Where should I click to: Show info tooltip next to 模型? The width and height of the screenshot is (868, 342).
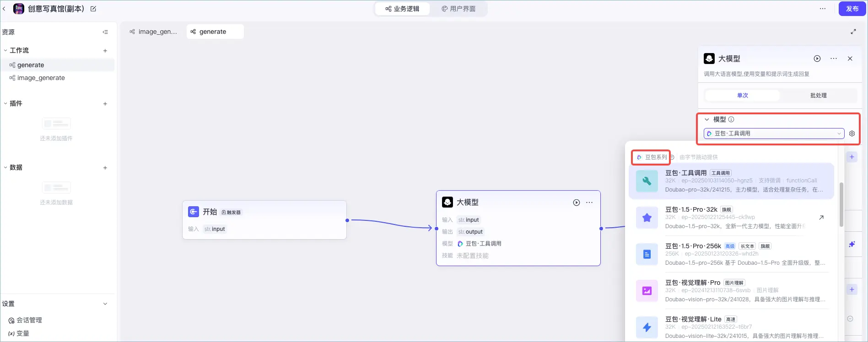coord(731,119)
